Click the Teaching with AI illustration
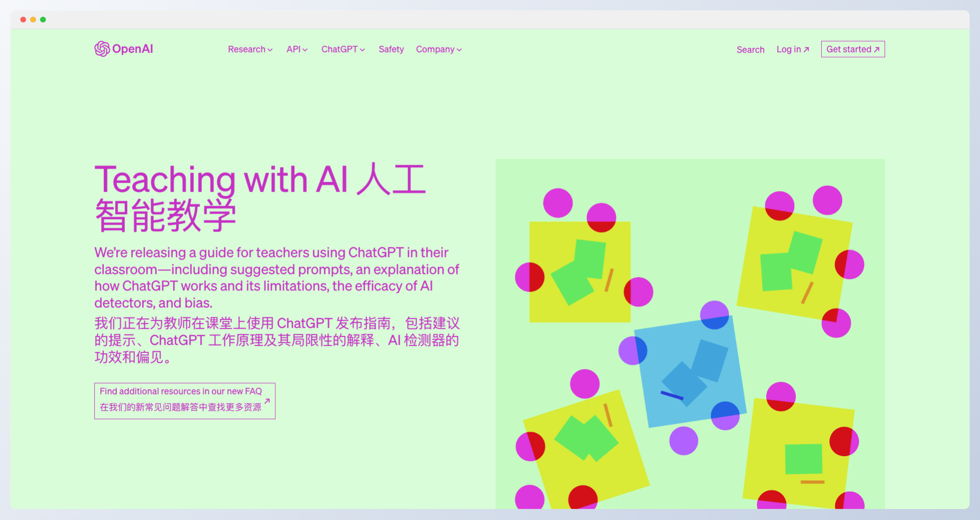The image size is (980, 520). [x=690, y=334]
